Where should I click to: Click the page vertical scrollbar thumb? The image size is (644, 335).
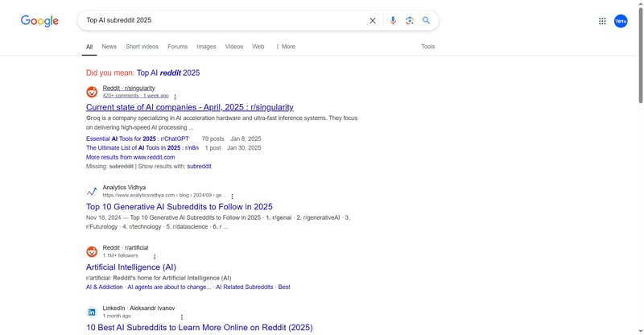(640, 55)
